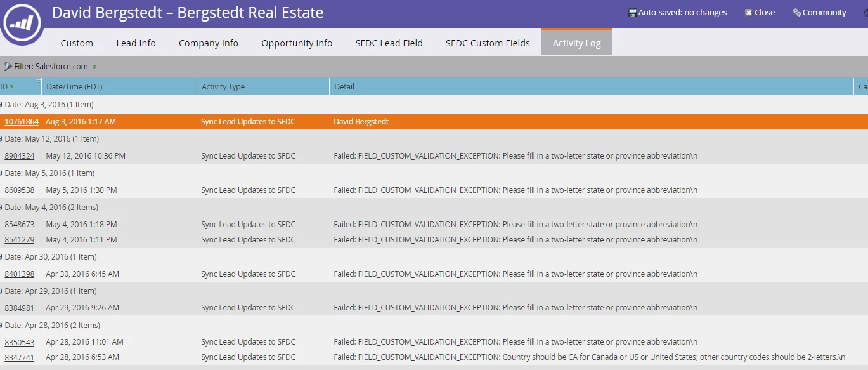Collapse the Date: Apr 30, 2016 group
868x370 pixels.
click(x=1, y=257)
